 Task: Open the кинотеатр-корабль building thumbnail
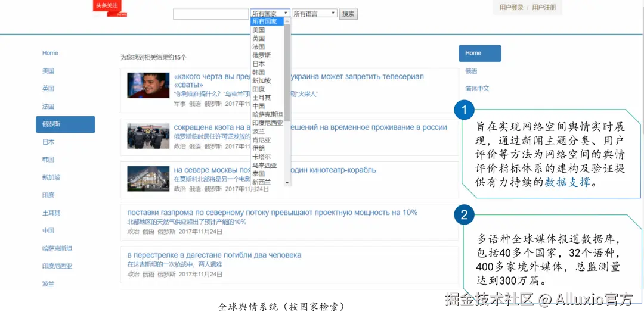[x=148, y=179]
